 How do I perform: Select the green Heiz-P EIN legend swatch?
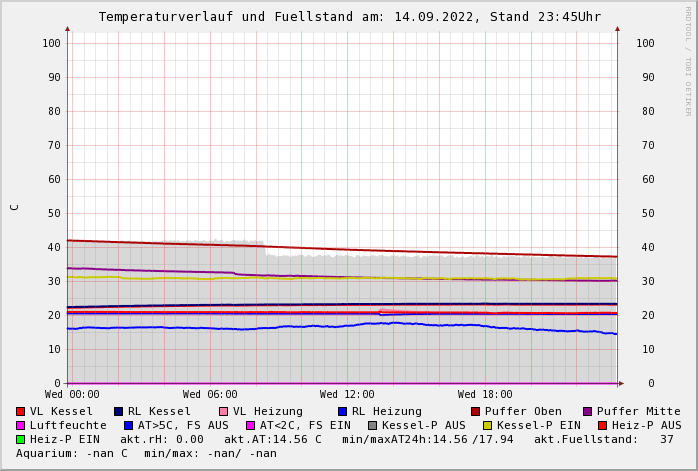(x=21, y=440)
